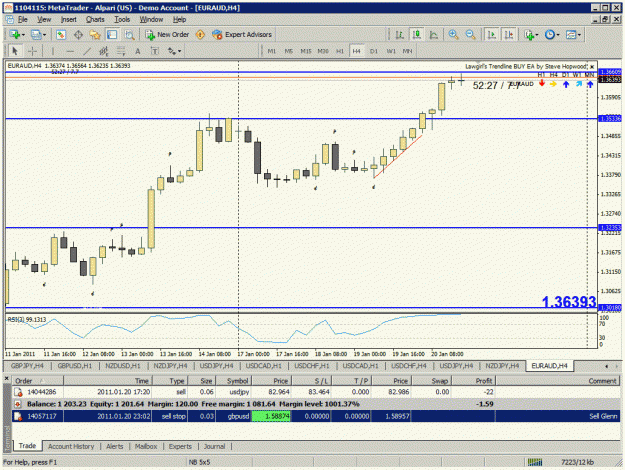Click the Periods clock icon
The height and width of the screenshot is (470, 625).
550,35
